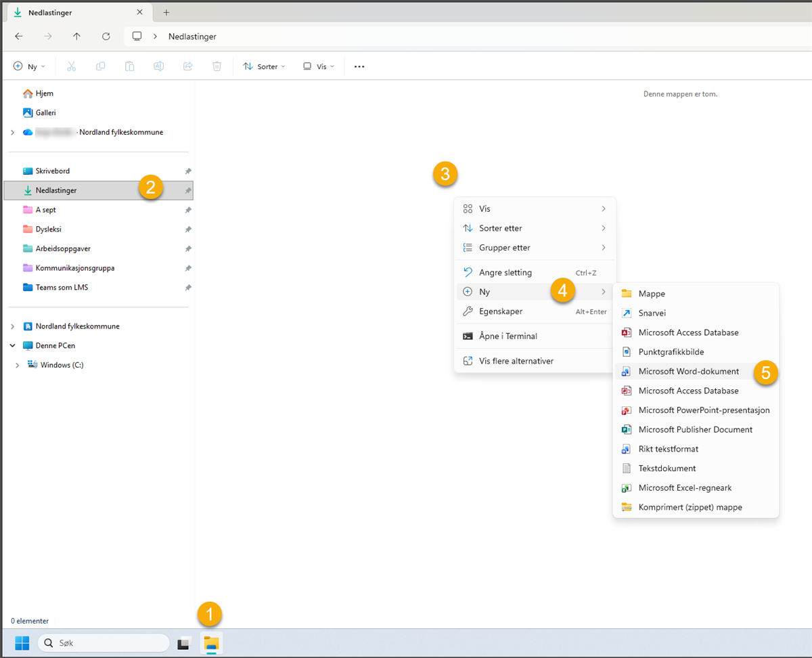Expand the Windows (C:) tree node

pyautogui.click(x=17, y=366)
